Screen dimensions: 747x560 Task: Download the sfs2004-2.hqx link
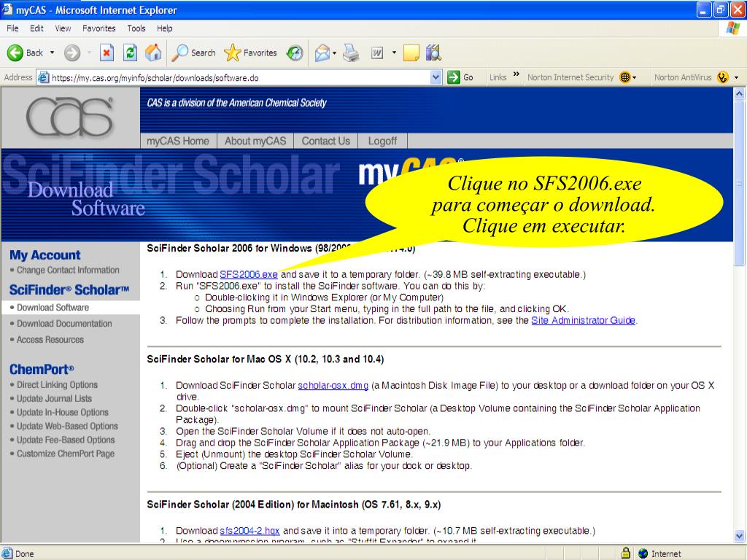click(249, 531)
